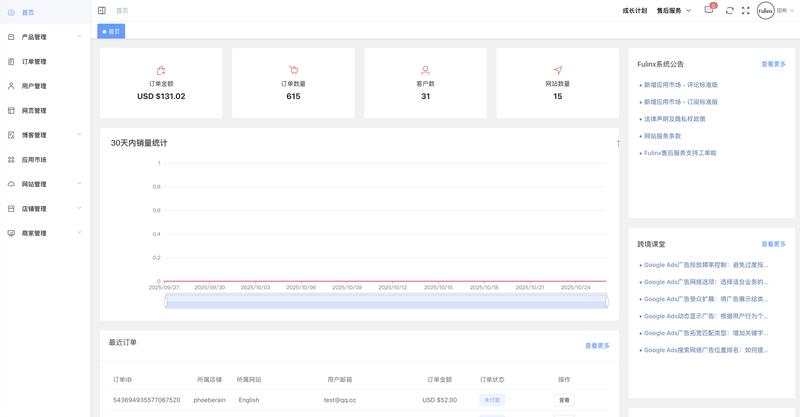800x417 pixels.
Task: Click the 订单金额 shopping bag icon
Action: pos(161,70)
